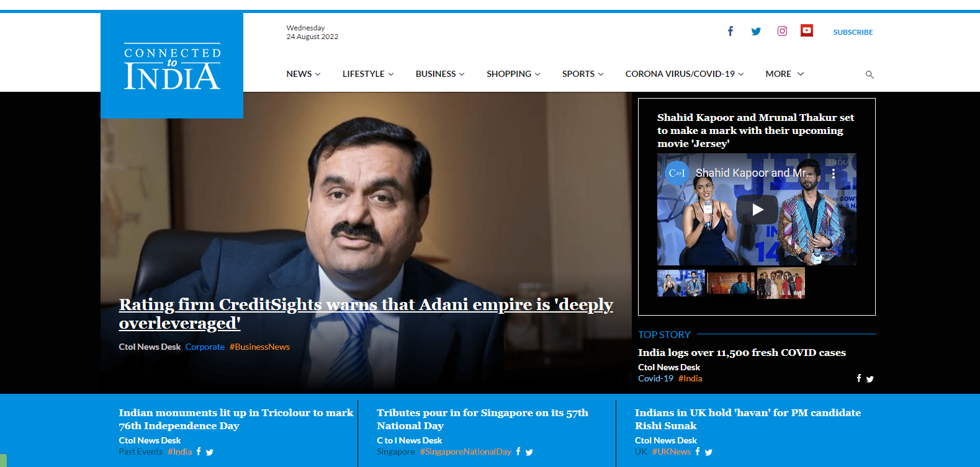Select the third video thumbnail below the player

pos(781,283)
